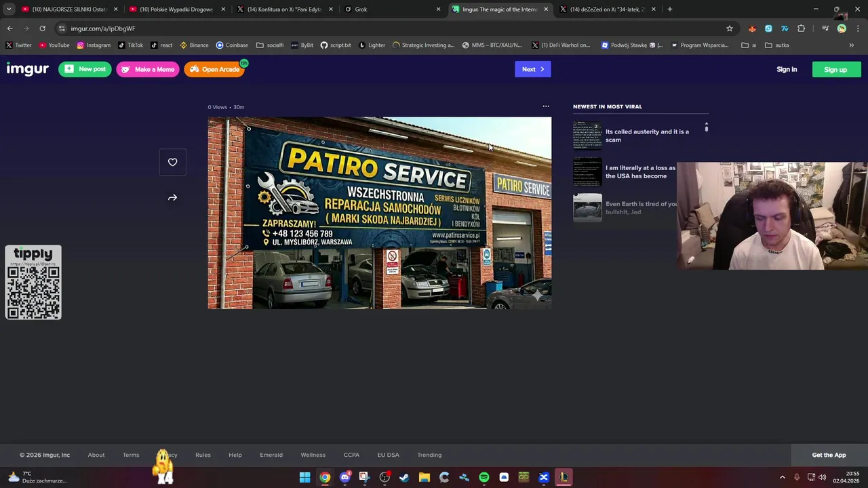Launch Open Arcade
The height and width of the screenshot is (488, 868).
(214, 69)
